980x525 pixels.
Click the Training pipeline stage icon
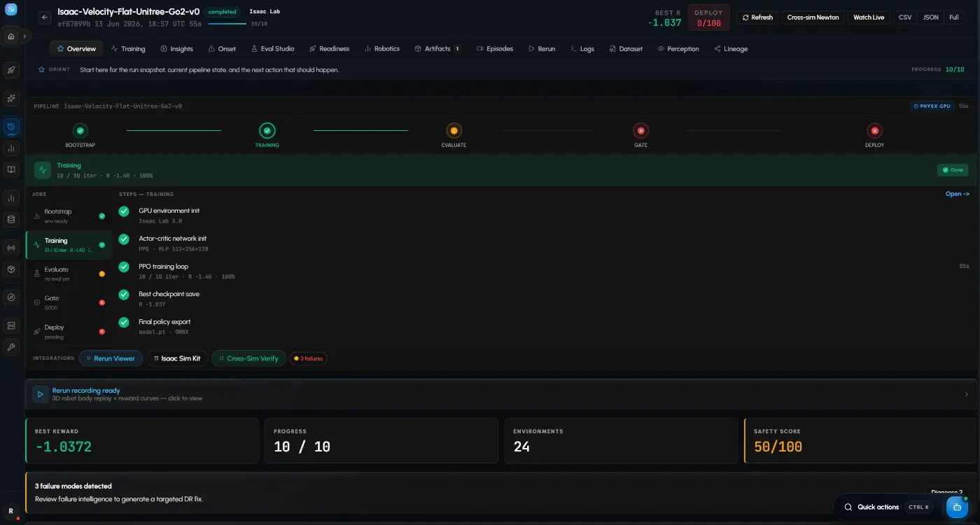click(x=267, y=130)
